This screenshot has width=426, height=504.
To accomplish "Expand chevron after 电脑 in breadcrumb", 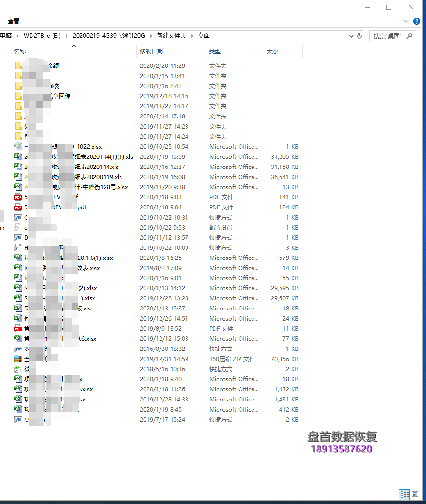I will pos(17,36).
